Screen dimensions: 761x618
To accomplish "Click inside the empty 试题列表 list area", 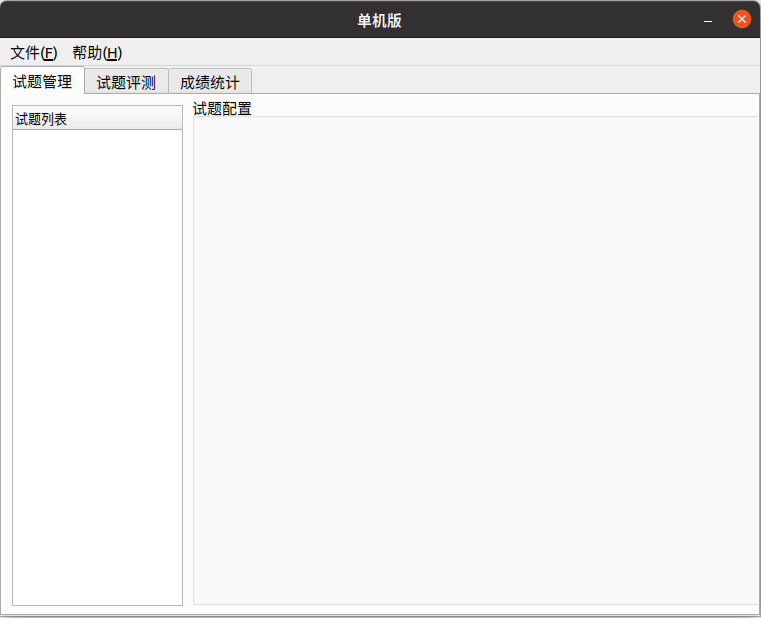I will pos(97,360).
